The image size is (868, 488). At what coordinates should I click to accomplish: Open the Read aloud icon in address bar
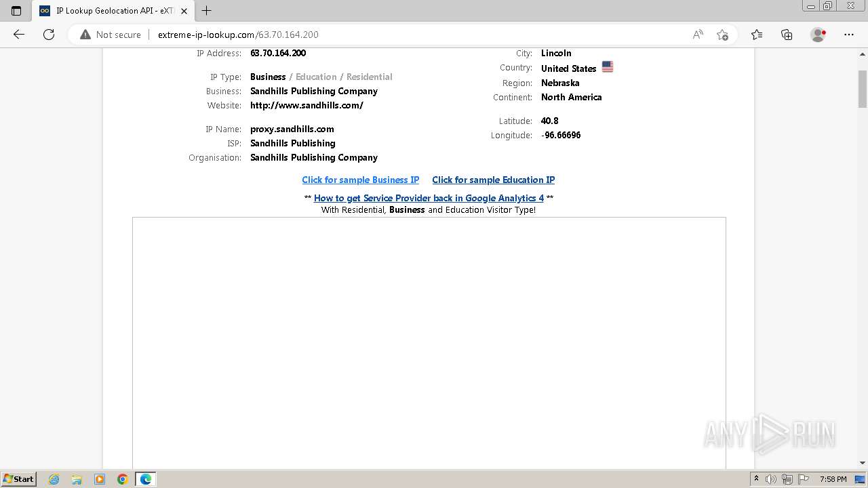[x=698, y=35]
